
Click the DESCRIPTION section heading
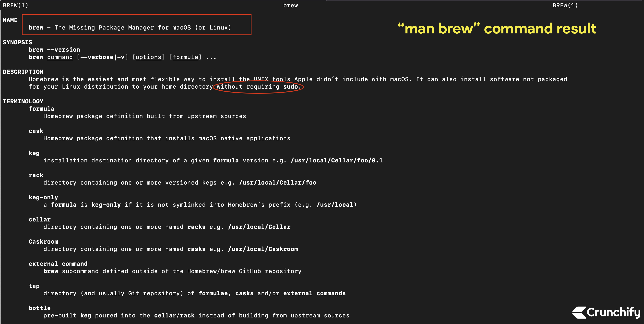tap(23, 72)
